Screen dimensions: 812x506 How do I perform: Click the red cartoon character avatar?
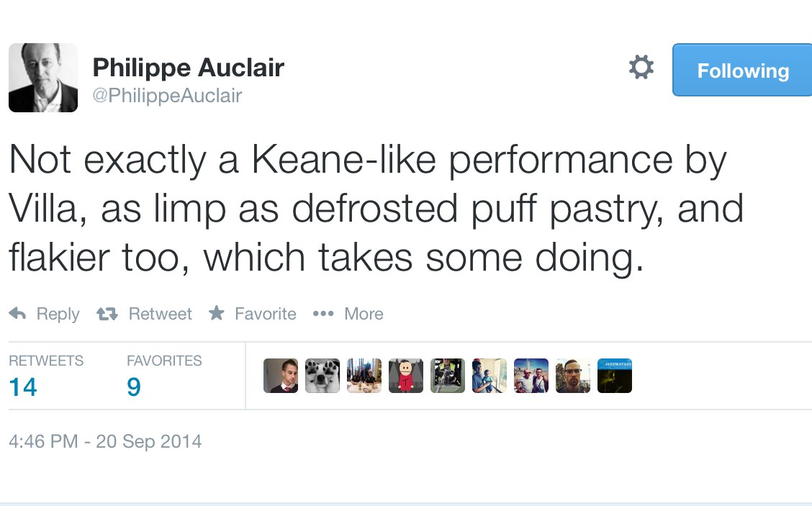click(406, 376)
